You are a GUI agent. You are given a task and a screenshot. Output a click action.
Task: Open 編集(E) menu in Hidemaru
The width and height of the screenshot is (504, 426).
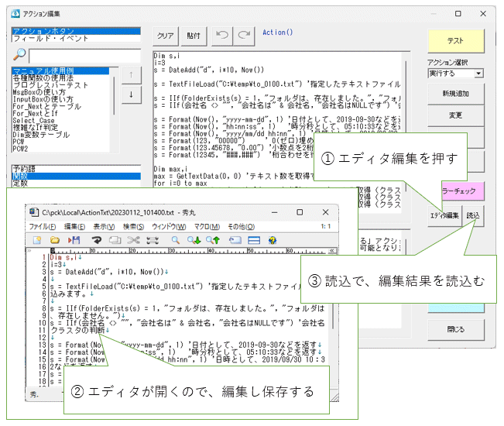74,227
